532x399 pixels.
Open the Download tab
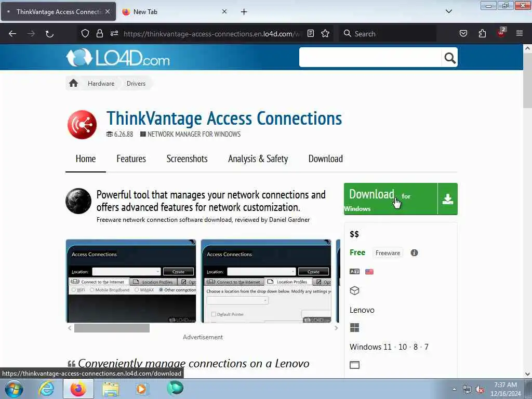click(326, 159)
